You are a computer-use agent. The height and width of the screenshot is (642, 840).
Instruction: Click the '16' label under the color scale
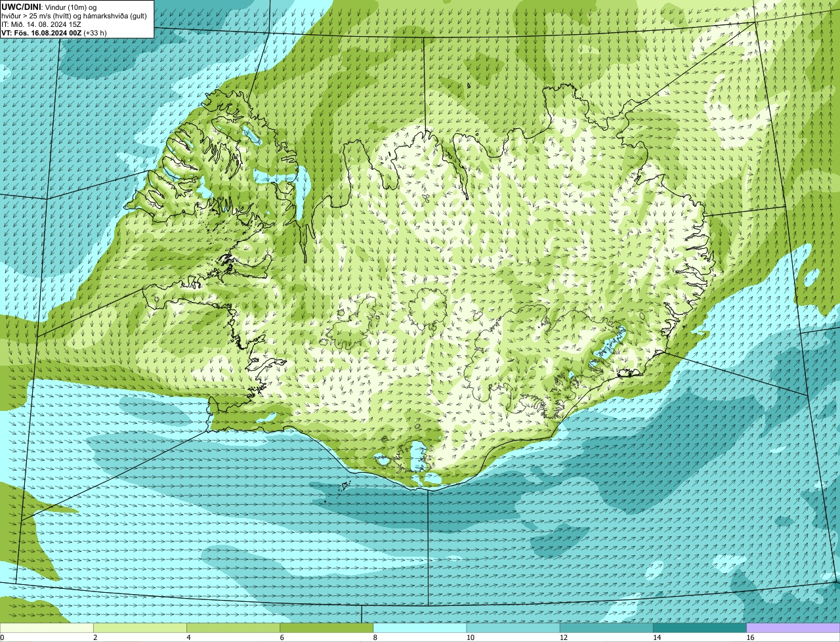point(750,637)
